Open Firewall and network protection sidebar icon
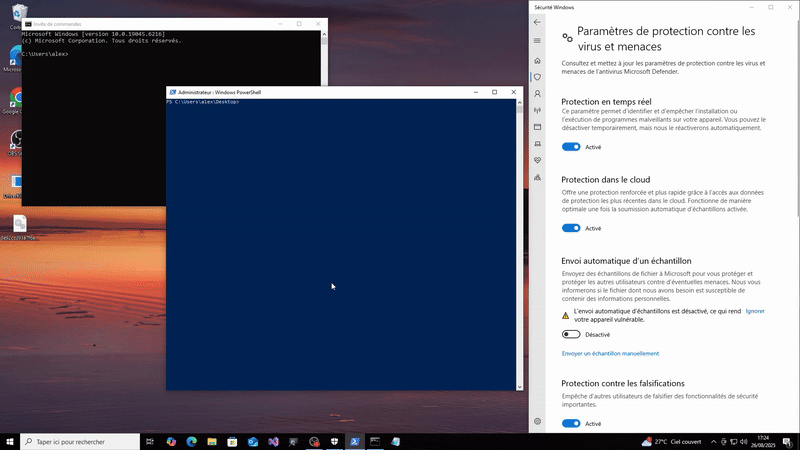 click(x=537, y=110)
